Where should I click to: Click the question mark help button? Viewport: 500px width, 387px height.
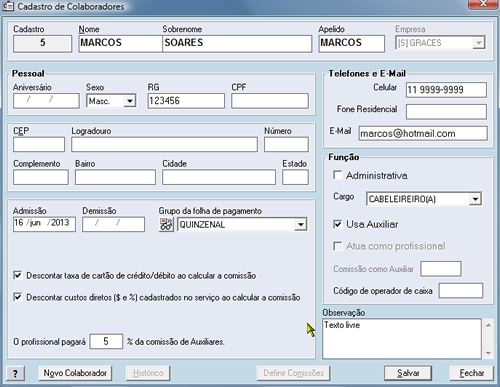pyautogui.click(x=15, y=373)
